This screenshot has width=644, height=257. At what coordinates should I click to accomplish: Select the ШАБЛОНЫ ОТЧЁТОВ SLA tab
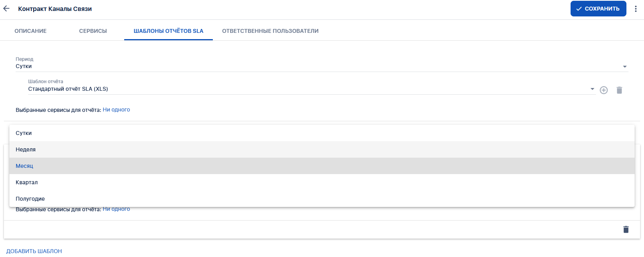point(168,31)
